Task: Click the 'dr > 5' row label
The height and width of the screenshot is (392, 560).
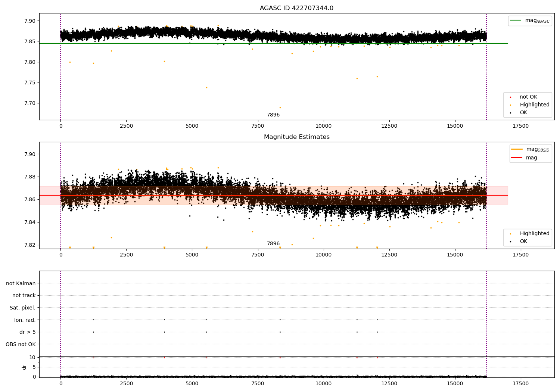Action: pyautogui.click(x=27, y=332)
